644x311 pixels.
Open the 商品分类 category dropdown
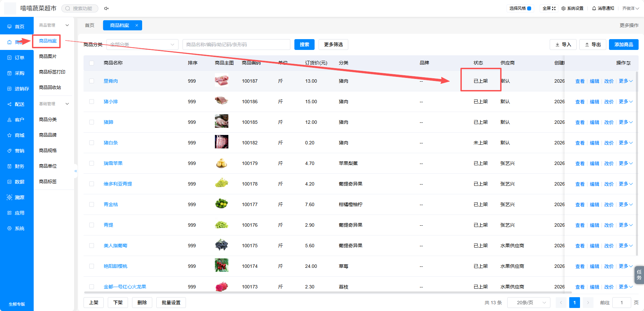[142, 45]
